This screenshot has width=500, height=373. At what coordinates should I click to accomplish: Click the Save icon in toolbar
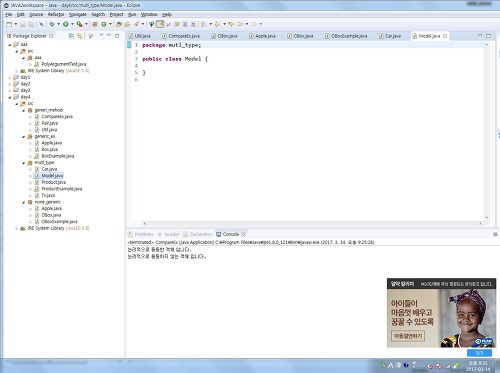[x=23, y=24]
